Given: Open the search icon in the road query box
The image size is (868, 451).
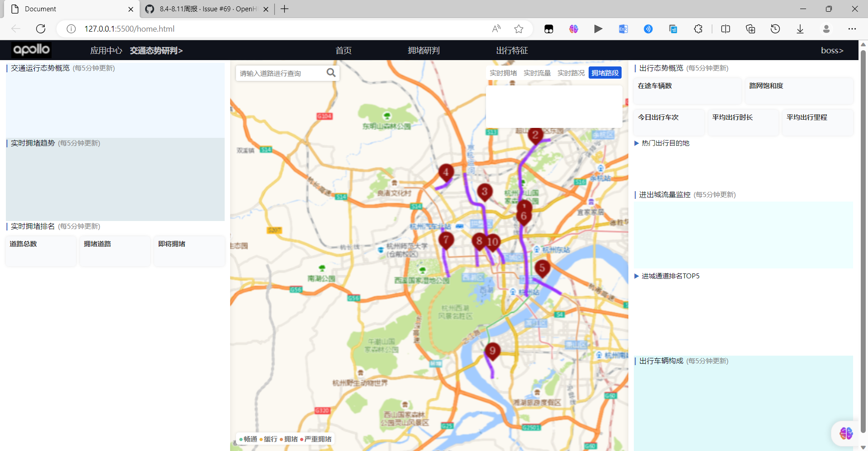Looking at the screenshot, I should (331, 72).
